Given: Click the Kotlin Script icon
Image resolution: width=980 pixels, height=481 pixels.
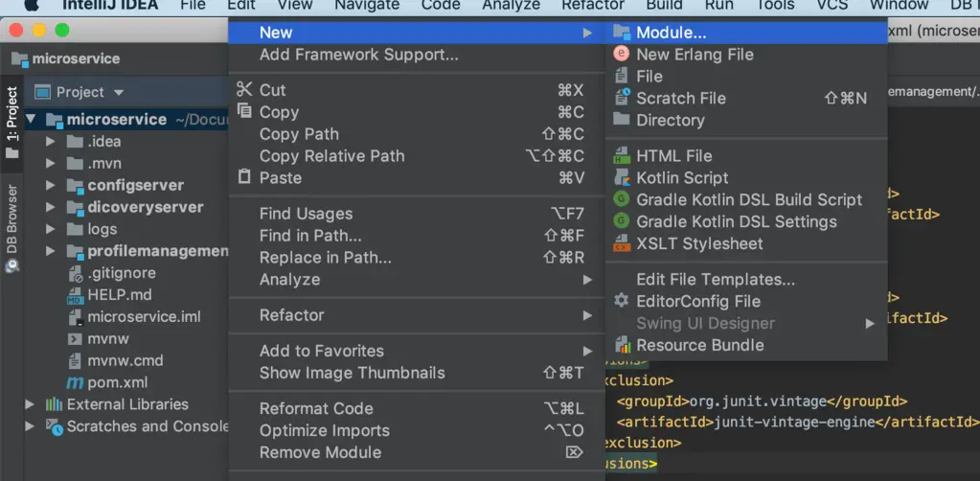Looking at the screenshot, I should 622,177.
